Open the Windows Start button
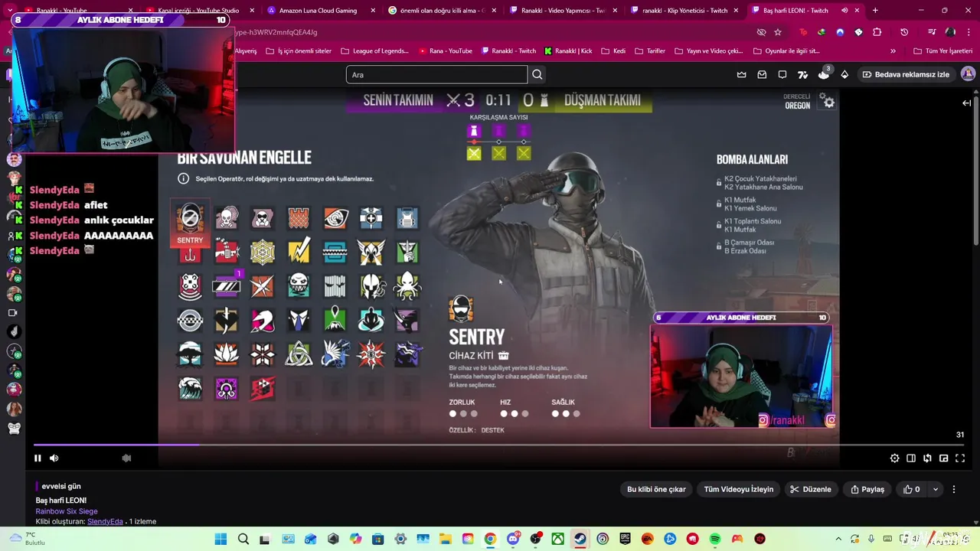The image size is (980, 551). pos(220,540)
